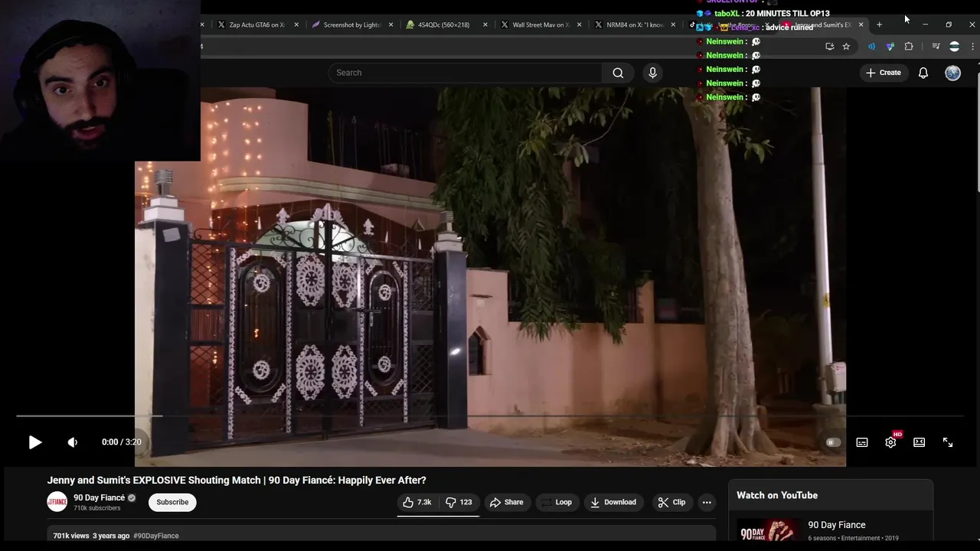Open the three-dot more actions menu
980x551 pixels.
707,502
